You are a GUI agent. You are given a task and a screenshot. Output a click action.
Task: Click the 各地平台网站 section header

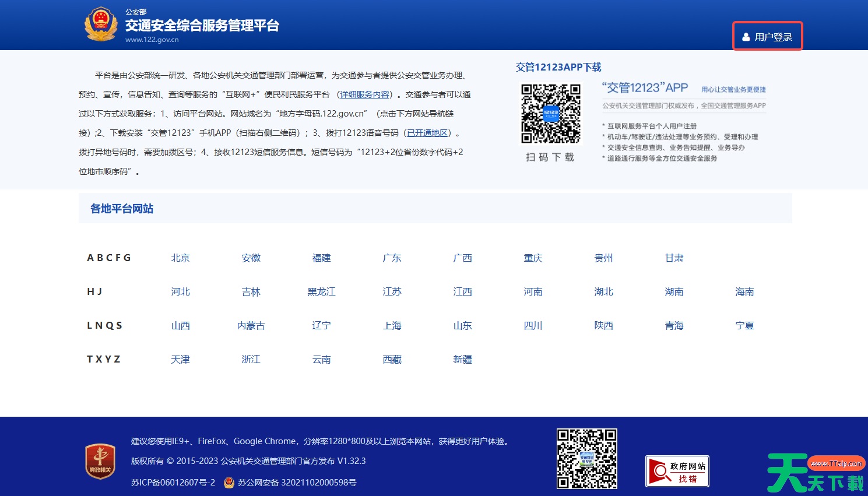click(x=121, y=208)
